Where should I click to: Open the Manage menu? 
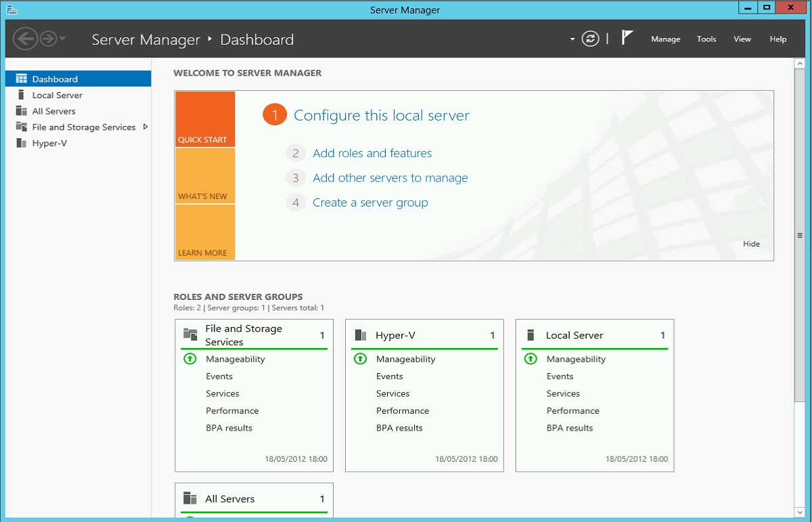click(666, 39)
